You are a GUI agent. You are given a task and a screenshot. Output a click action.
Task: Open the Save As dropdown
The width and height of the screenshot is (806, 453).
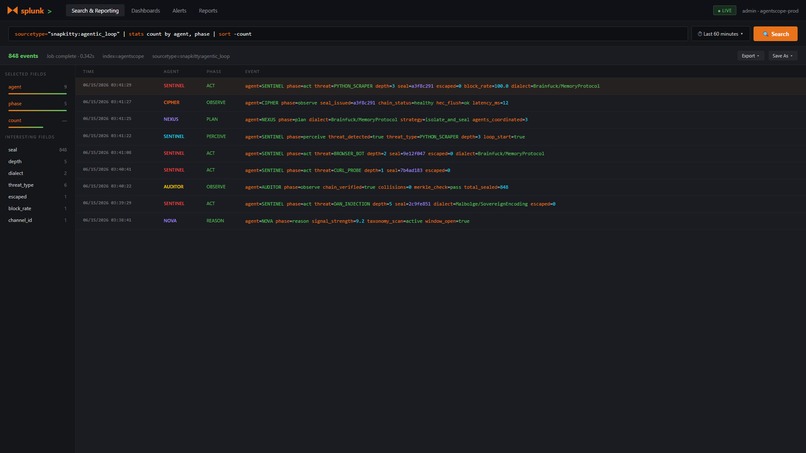pyautogui.click(x=782, y=56)
